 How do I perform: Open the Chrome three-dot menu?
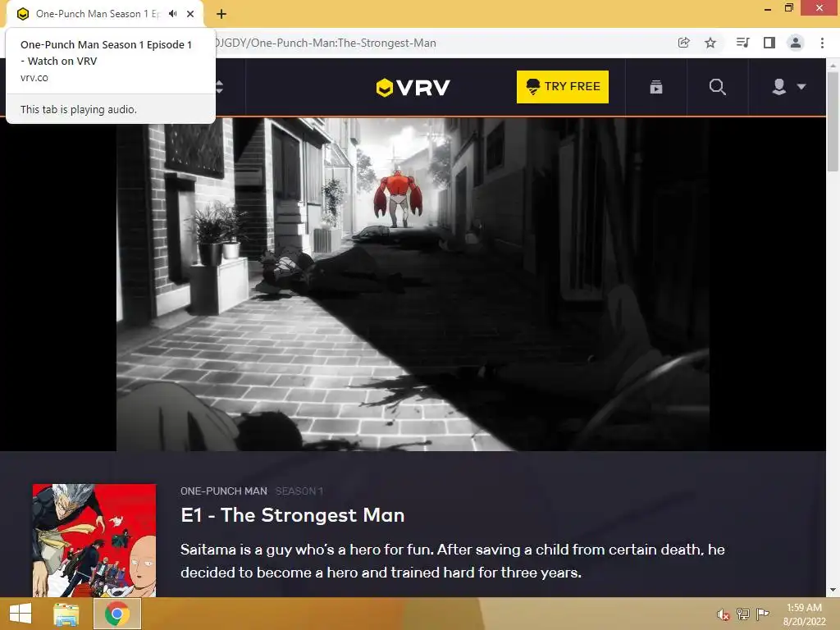point(822,43)
